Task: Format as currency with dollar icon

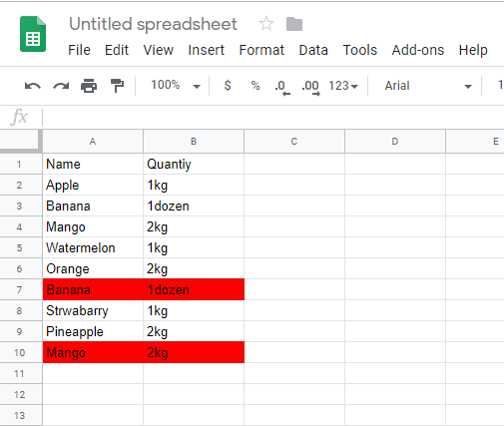Action: click(228, 86)
